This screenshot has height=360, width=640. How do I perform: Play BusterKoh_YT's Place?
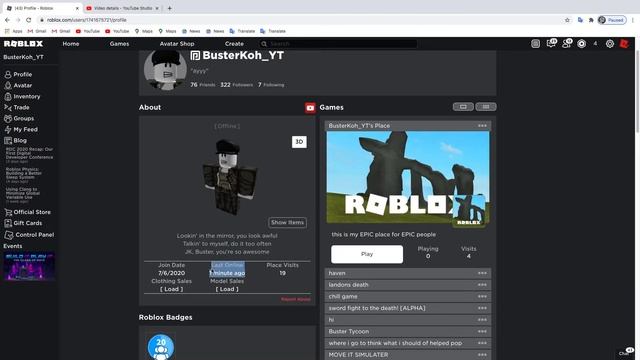point(367,254)
